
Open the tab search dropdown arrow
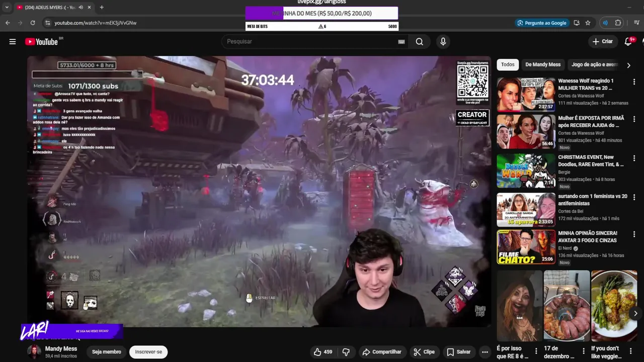(7, 8)
